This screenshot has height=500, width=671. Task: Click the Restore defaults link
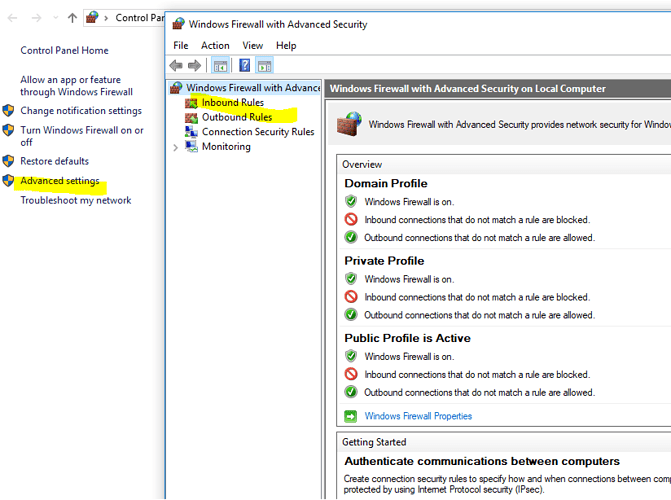pos(54,161)
